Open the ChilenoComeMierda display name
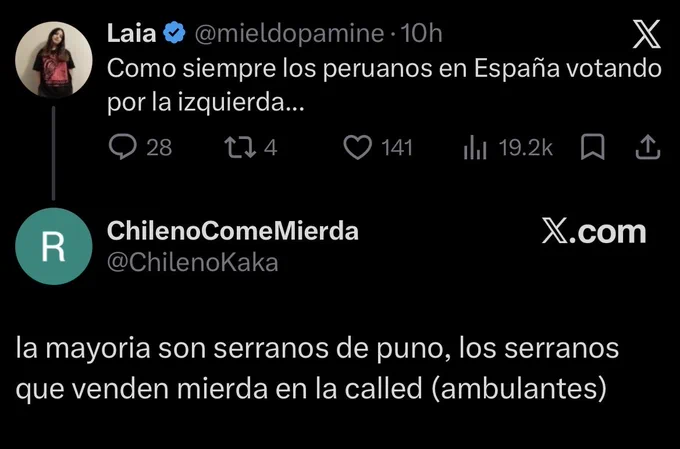The image size is (680, 449). [x=232, y=230]
